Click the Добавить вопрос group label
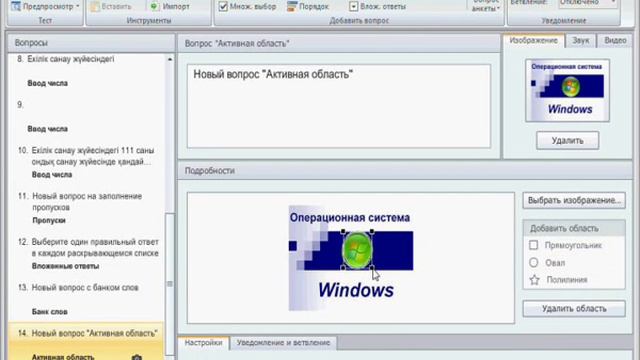640x360 pixels. [x=359, y=20]
